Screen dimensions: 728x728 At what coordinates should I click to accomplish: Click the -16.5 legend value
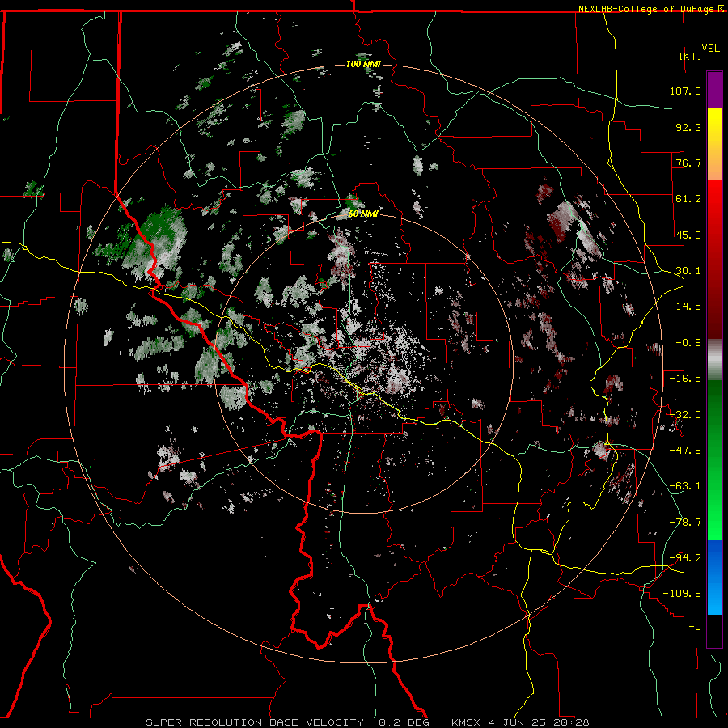pyautogui.click(x=685, y=379)
